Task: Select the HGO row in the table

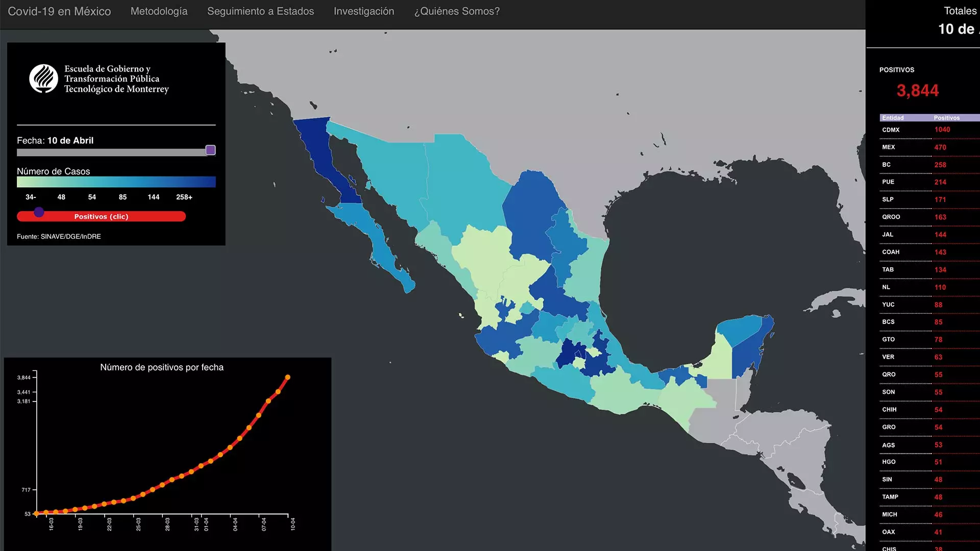Action: [x=930, y=462]
